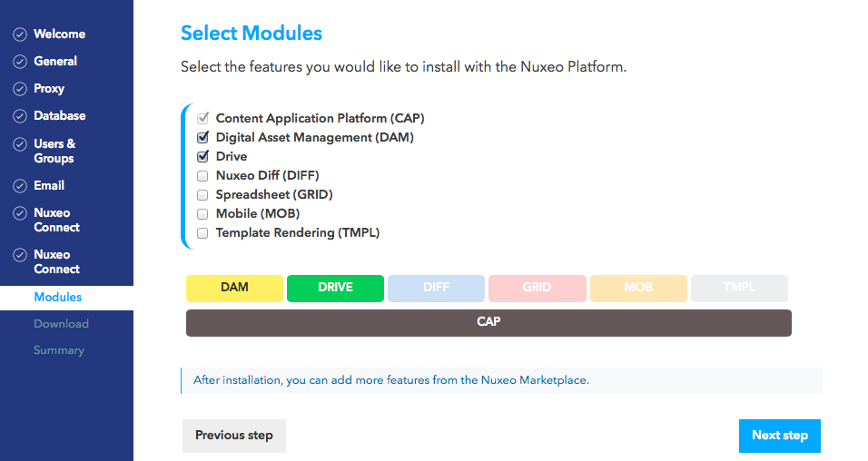Screen dimensions: 868x461
Task: Click the yellow DAM module block
Action: coord(235,289)
